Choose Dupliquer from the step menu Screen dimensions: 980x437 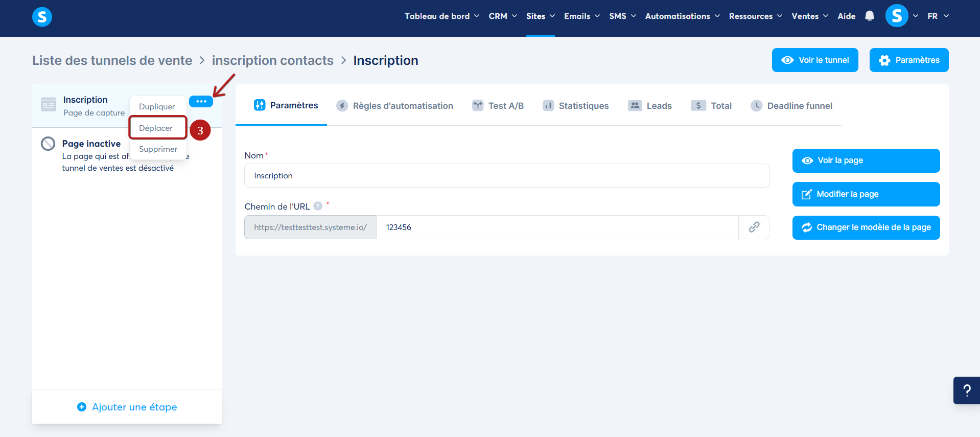pos(157,106)
